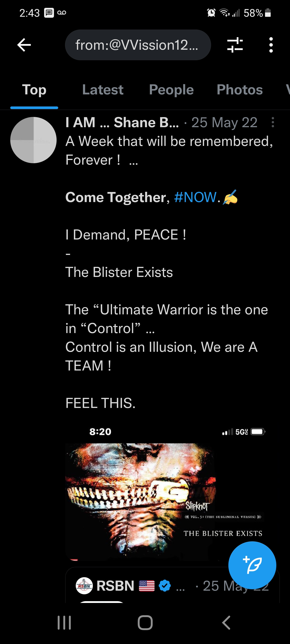This screenshot has width=290, height=644.
Task: Open the quoted RSBN account name
Action: point(115,586)
